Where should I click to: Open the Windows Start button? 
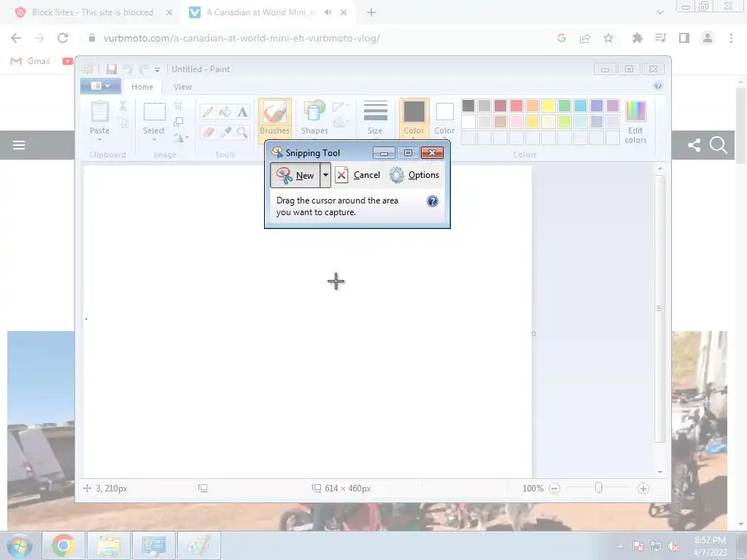click(20, 545)
